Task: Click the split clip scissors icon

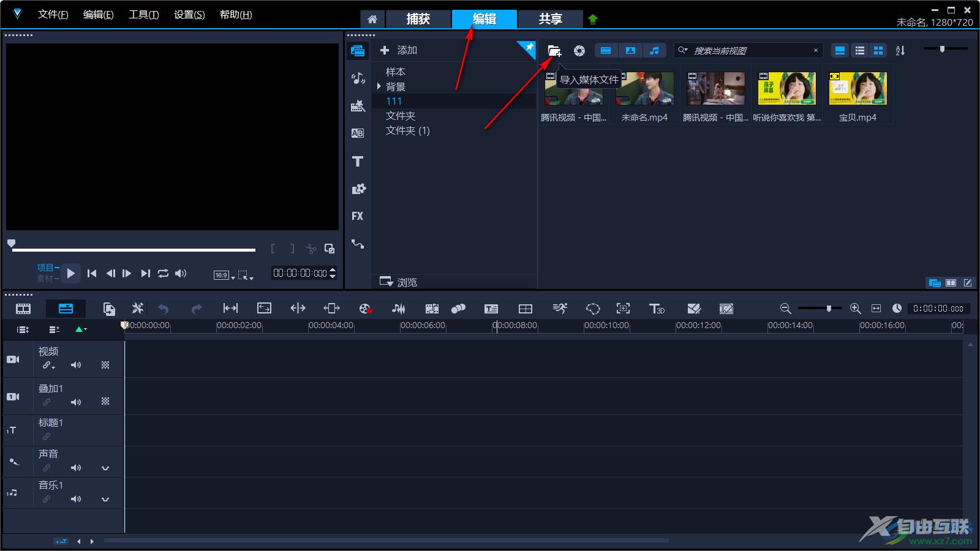Action: [311, 249]
